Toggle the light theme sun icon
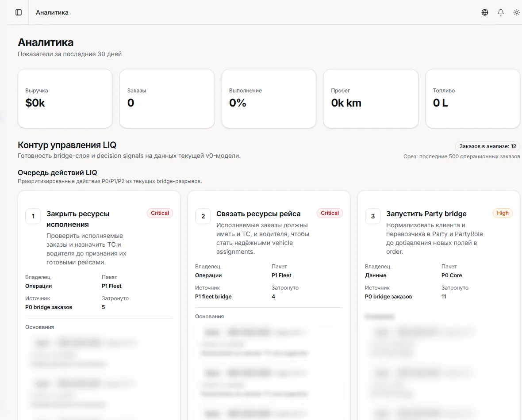The height and width of the screenshot is (420, 522). click(516, 12)
